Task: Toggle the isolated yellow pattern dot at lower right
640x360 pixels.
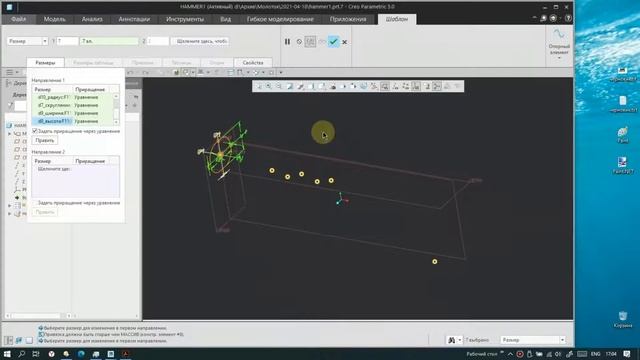Action: (435, 262)
